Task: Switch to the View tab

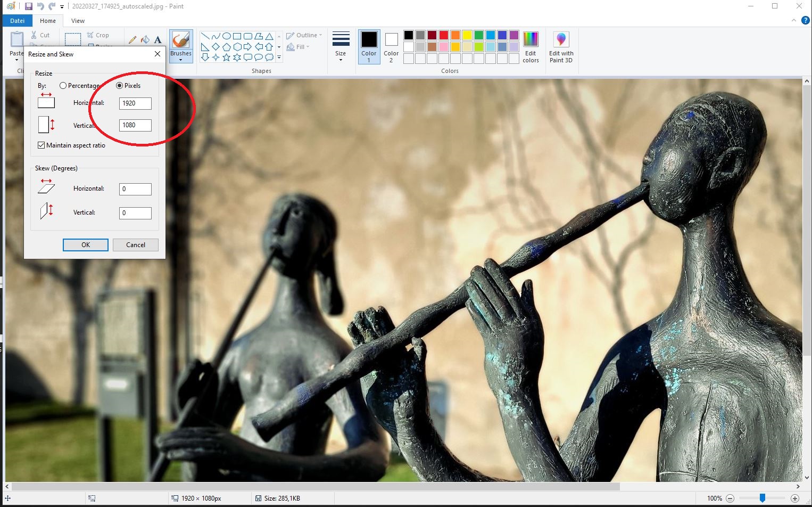Action: (x=78, y=21)
